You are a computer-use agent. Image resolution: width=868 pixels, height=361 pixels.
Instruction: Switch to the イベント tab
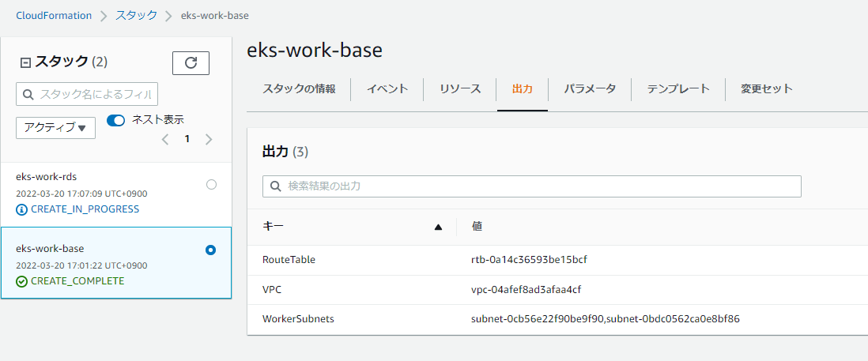[387, 89]
